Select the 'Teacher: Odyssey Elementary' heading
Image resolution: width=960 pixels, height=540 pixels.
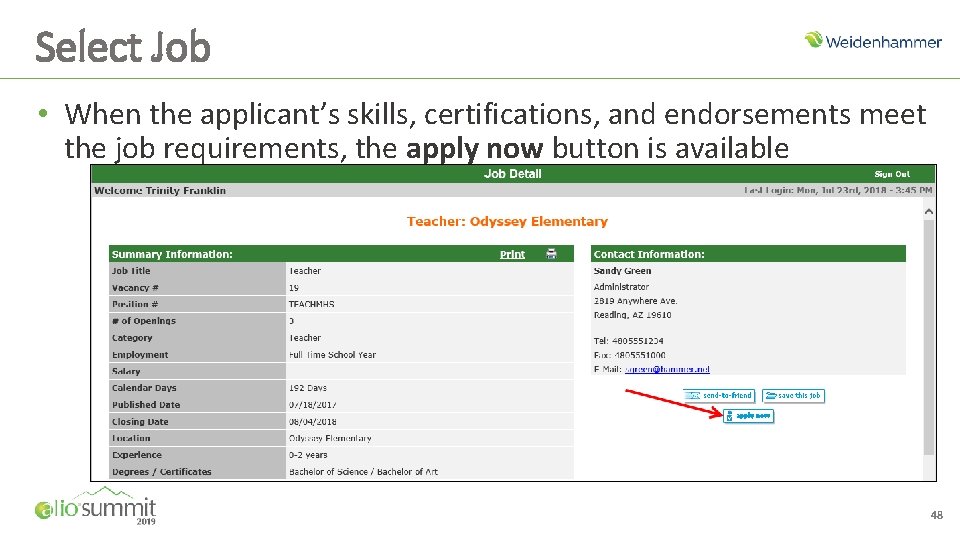507,221
